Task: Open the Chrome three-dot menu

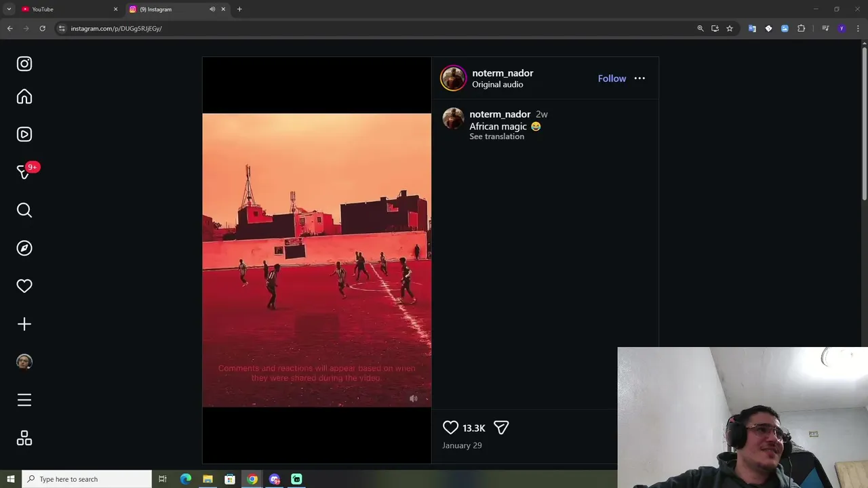Action: pos(858,28)
